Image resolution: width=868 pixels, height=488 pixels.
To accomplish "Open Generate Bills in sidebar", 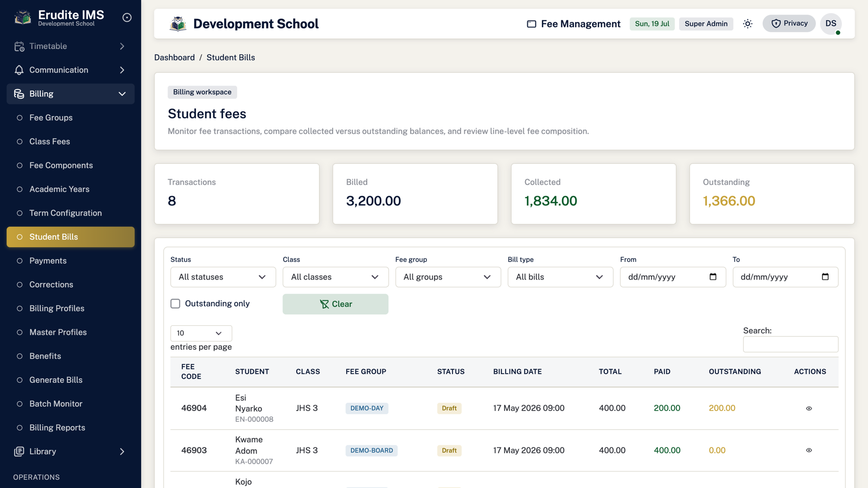I will 71,380.
